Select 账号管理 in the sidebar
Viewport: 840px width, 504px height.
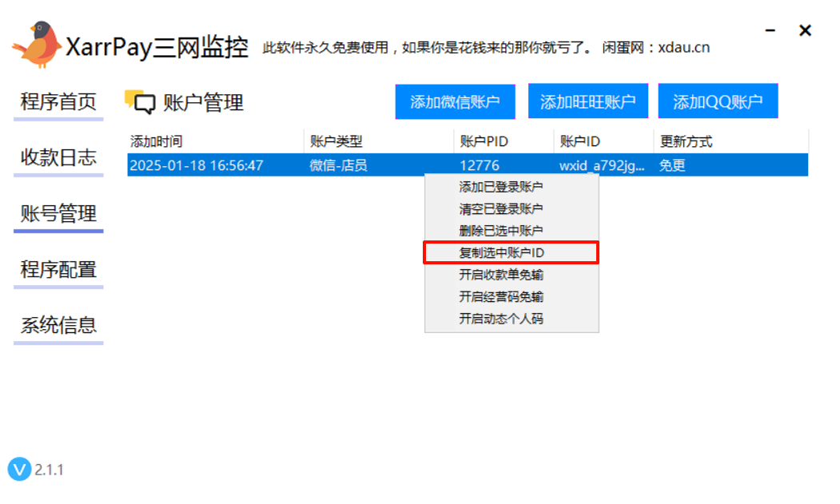coord(58,214)
